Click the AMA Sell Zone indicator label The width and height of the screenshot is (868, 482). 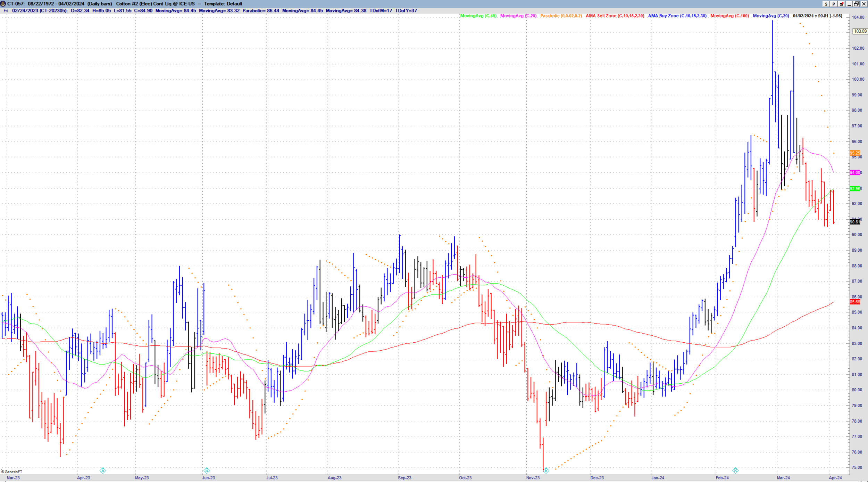click(615, 16)
